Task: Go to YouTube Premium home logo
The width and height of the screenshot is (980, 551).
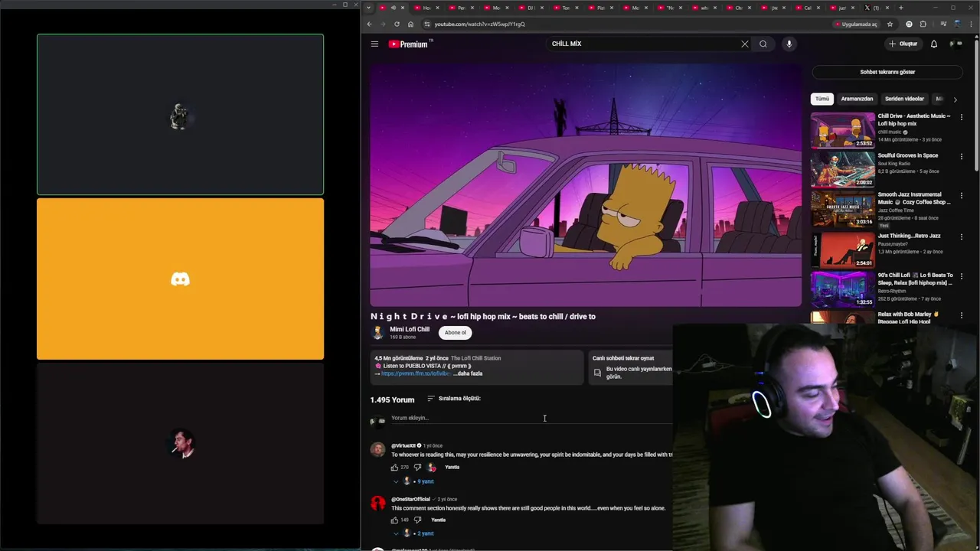Action: (410, 44)
